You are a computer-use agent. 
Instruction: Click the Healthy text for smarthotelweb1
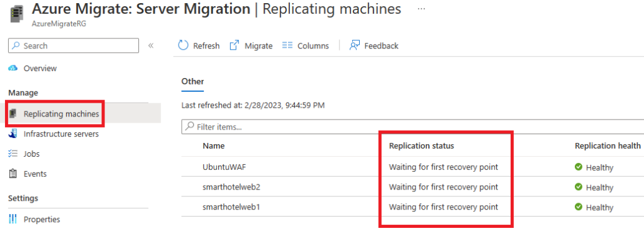click(599, 208)
